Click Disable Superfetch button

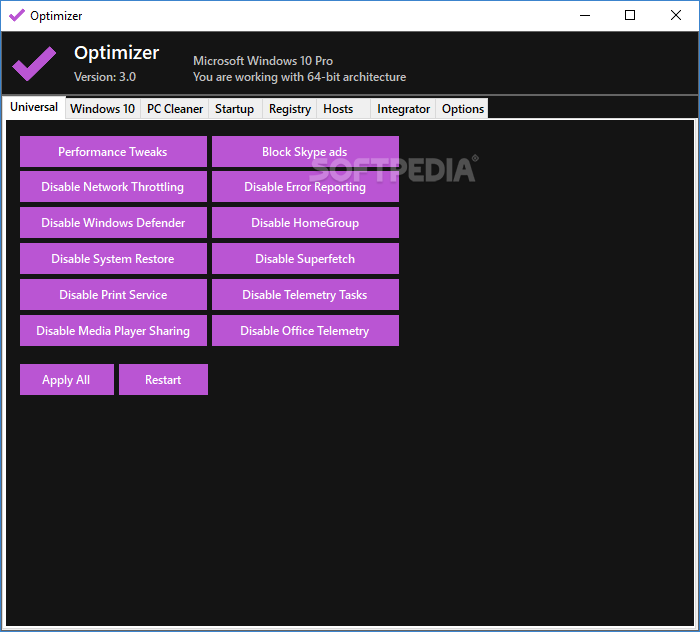[305, 259]
